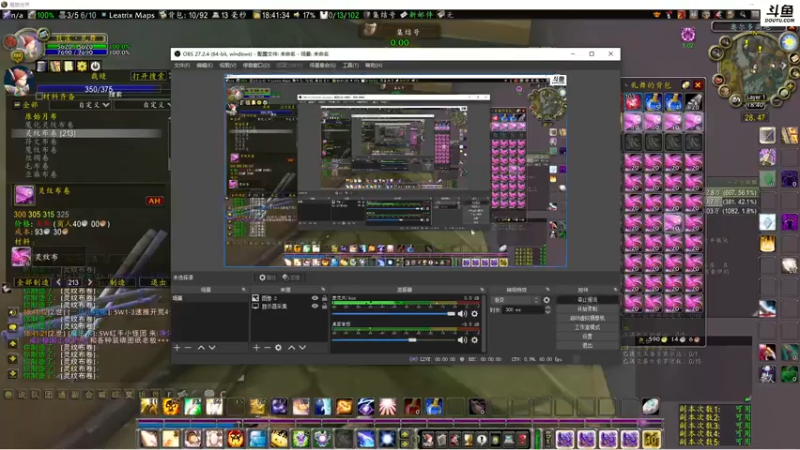Toggle visibility of 图像 2 source
This screenshot has height=450, width=800.
point(315,298)
